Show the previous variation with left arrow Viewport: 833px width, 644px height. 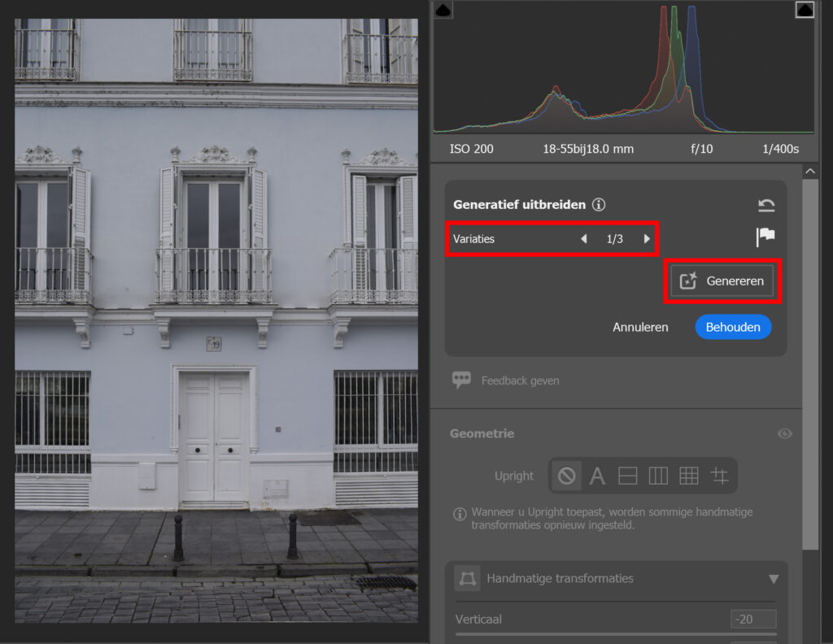(x=583, y=239)
